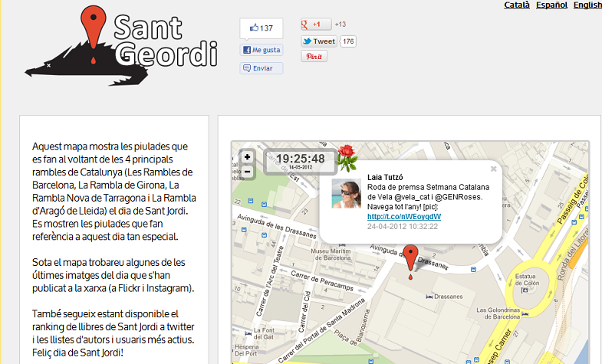
Task: Click the red rose icon
Action: [x=347, y=158]
